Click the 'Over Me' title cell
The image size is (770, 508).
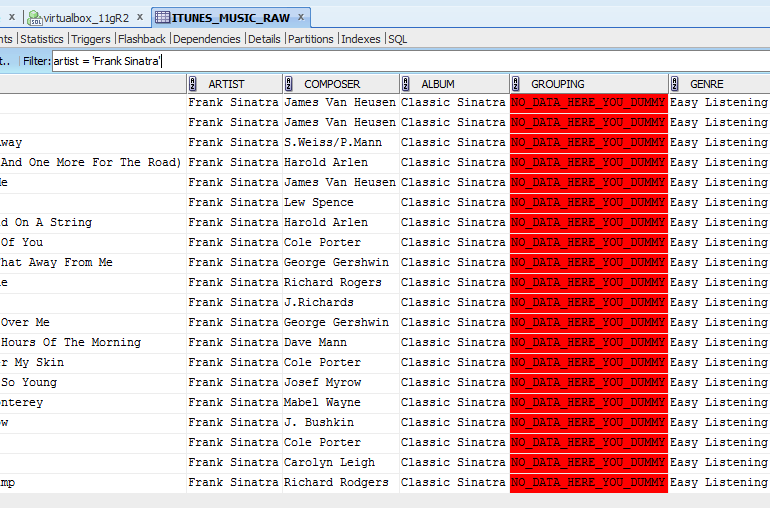93,322
